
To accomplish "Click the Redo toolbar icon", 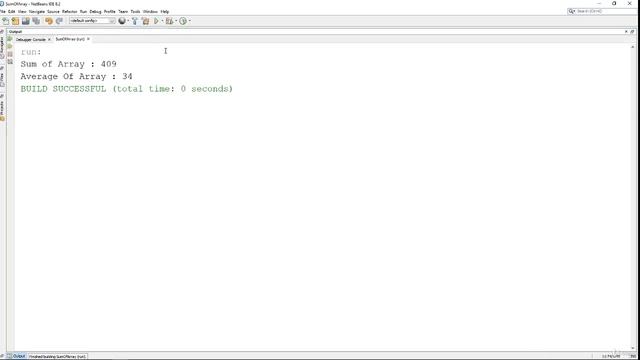I will pyautogui.click(x=59, y=21).
